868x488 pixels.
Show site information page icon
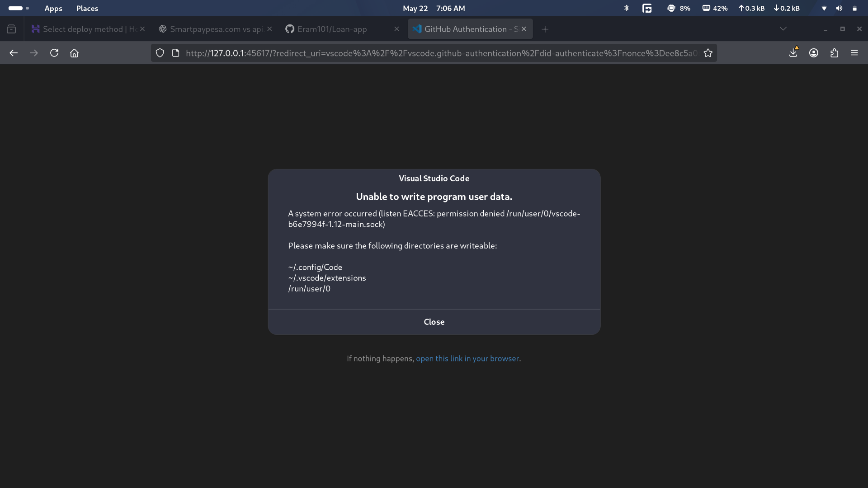click(176, 53)
